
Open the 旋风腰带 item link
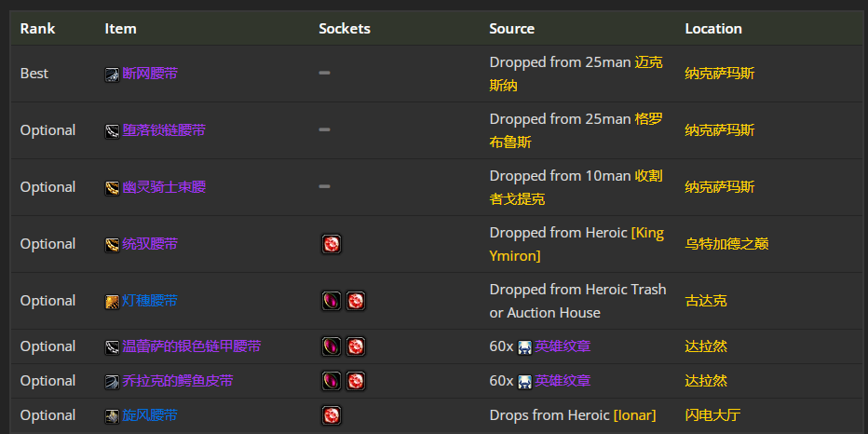tap(150, 415)
